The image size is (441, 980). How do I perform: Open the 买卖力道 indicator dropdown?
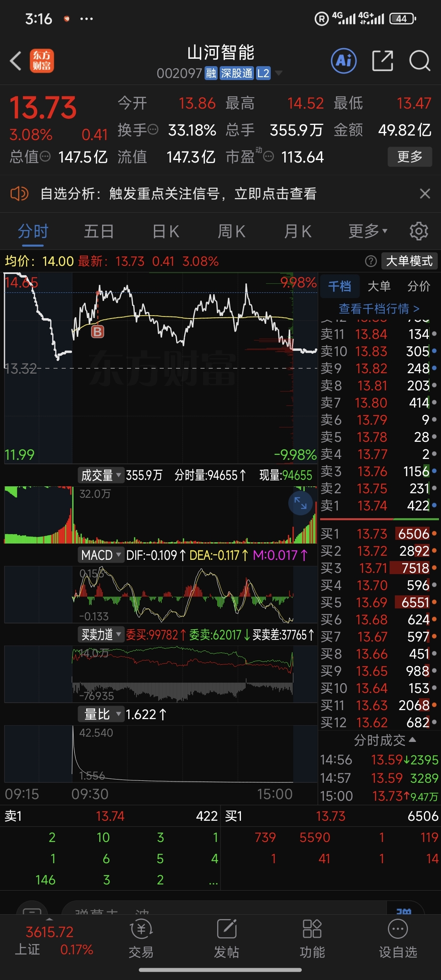tap(101, 634)
